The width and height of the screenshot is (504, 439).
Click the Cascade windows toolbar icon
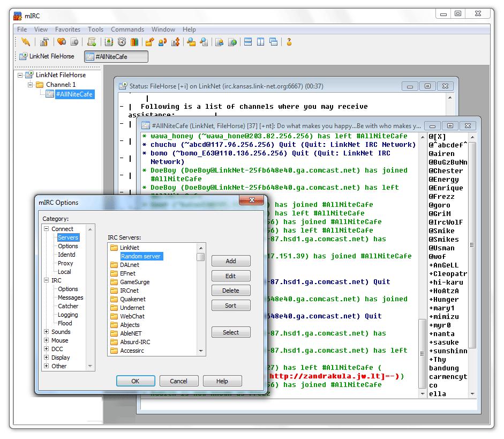tap(274, 42)
